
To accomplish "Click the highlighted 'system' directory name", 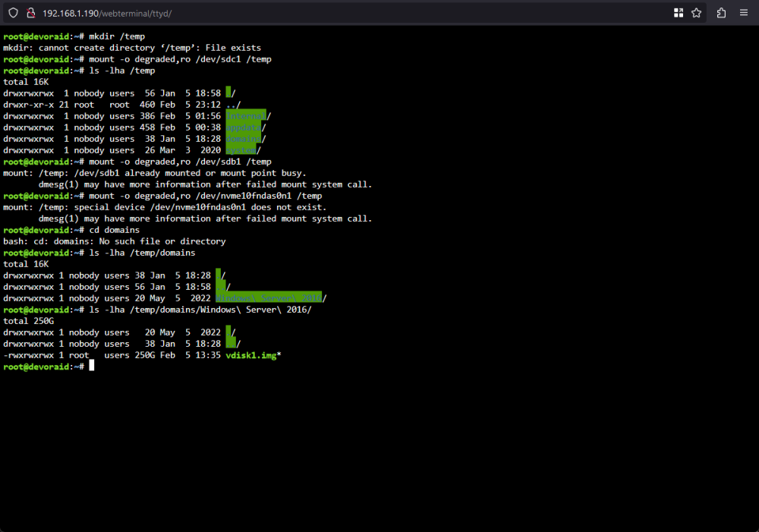I will [x=241, y=150].
